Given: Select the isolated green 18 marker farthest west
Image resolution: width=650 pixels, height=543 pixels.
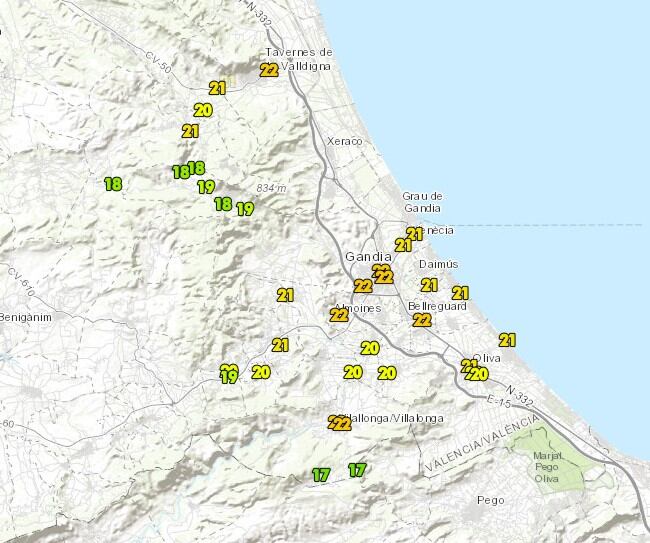Looking at the screenshot, I should click(113, 184).
